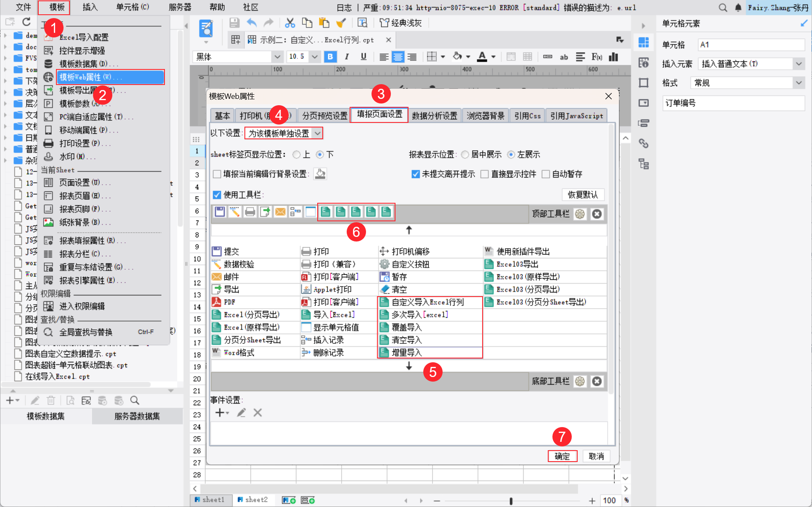
Task: Remove all buttons from bottom toolbar
Action: pos(597,381)
